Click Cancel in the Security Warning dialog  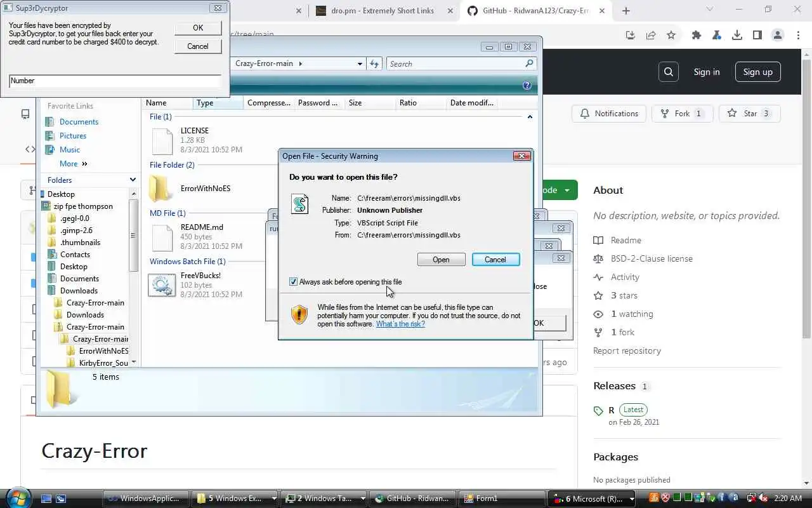click(495, 260)
